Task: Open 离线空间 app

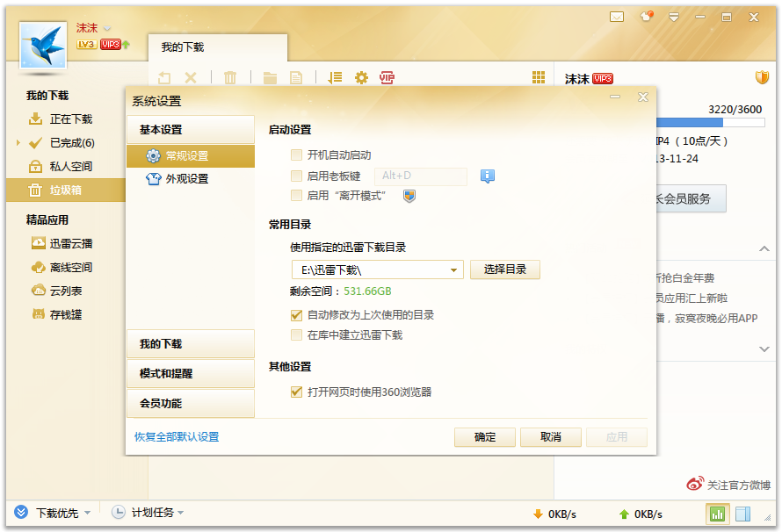Action: coord(71,268)
